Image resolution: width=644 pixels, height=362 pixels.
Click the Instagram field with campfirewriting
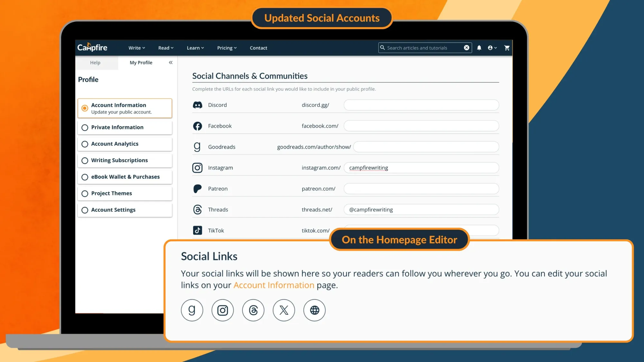click(x=421, y=168)
